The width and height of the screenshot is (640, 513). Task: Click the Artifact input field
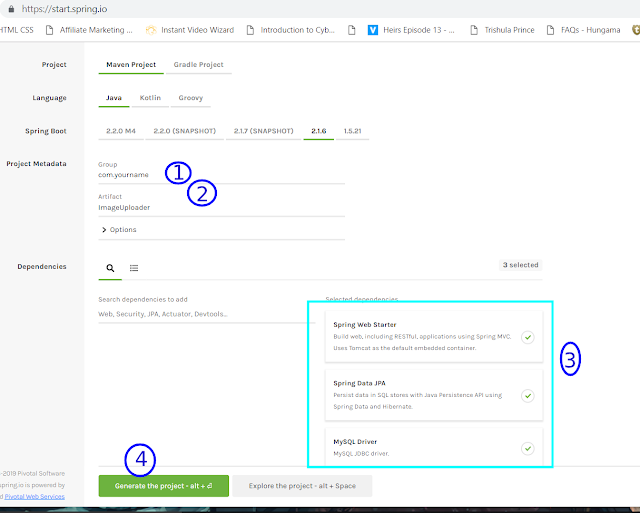(x=221, y=208)
